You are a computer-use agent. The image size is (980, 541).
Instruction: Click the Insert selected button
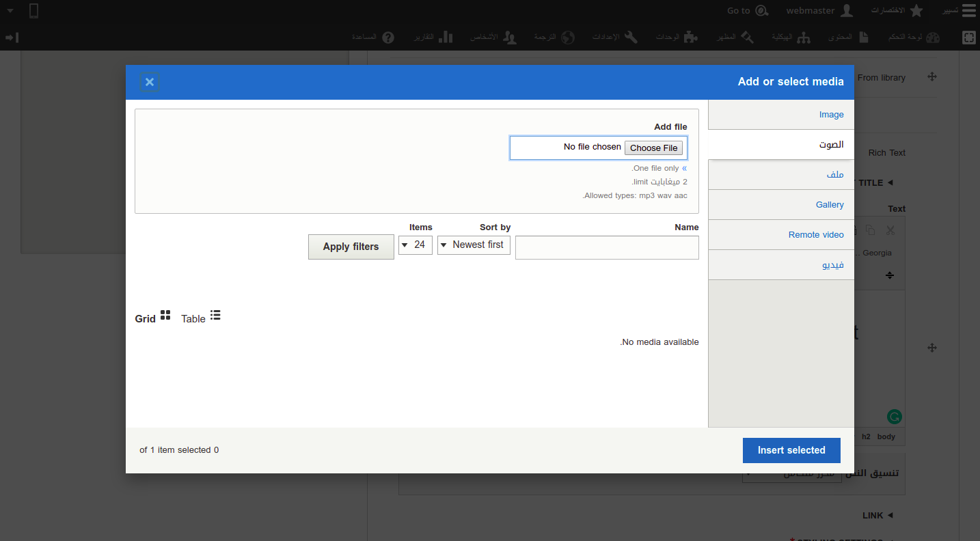pos(791,450)
